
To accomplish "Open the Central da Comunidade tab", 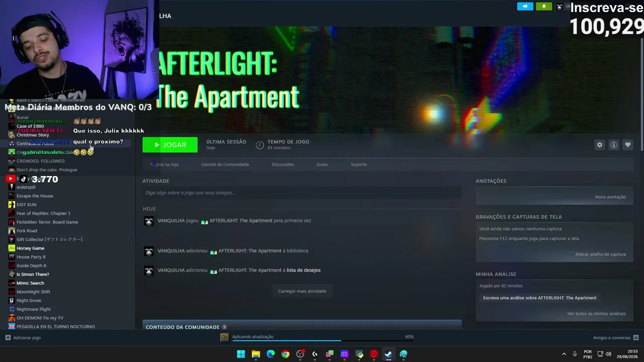I will (x=225, y=164).
